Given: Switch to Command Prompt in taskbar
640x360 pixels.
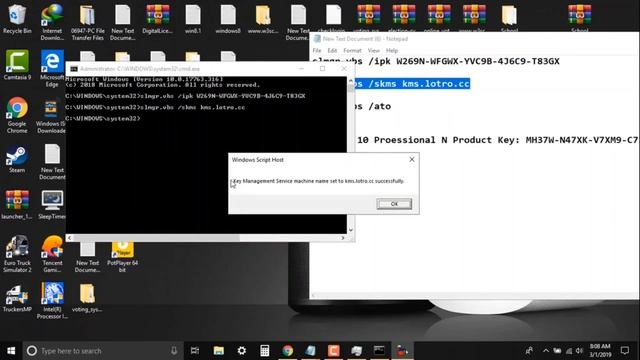Looking at the screenshot, I should pos(379,351).
